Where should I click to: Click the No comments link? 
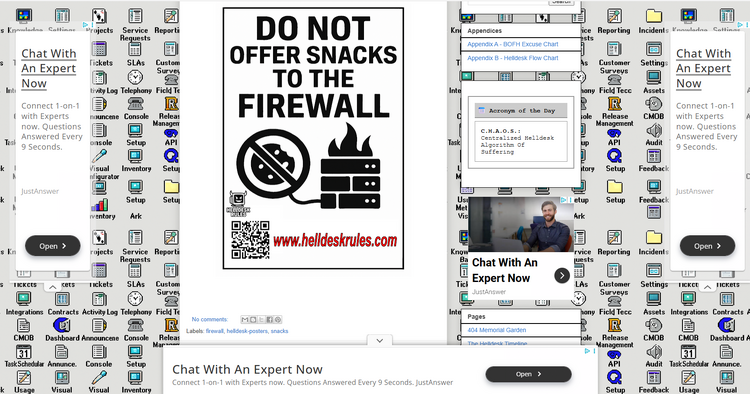click(x=210, y=319)
